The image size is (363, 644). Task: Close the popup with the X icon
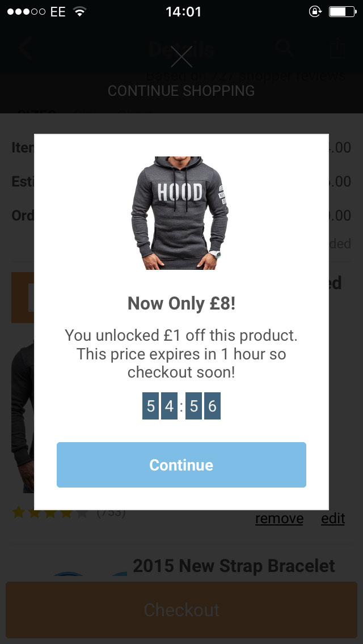(181, 57)
